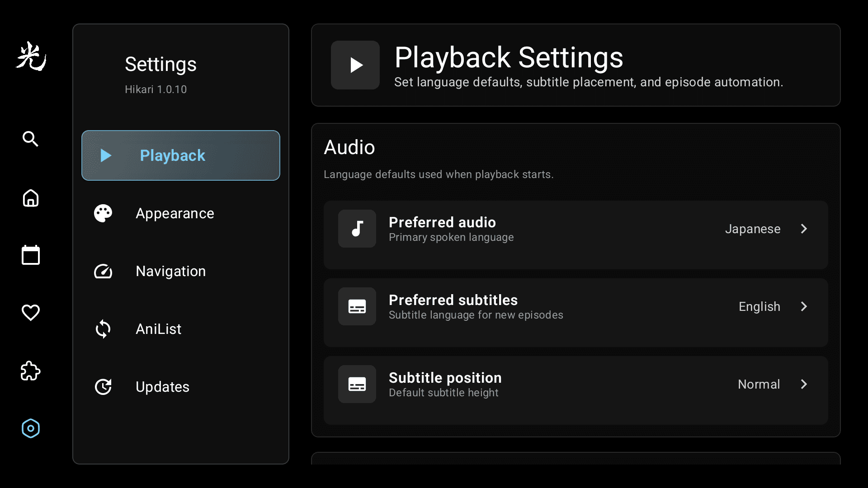Open the calendar schedule icon
868x488 pixels.
[x=30, y=255]
